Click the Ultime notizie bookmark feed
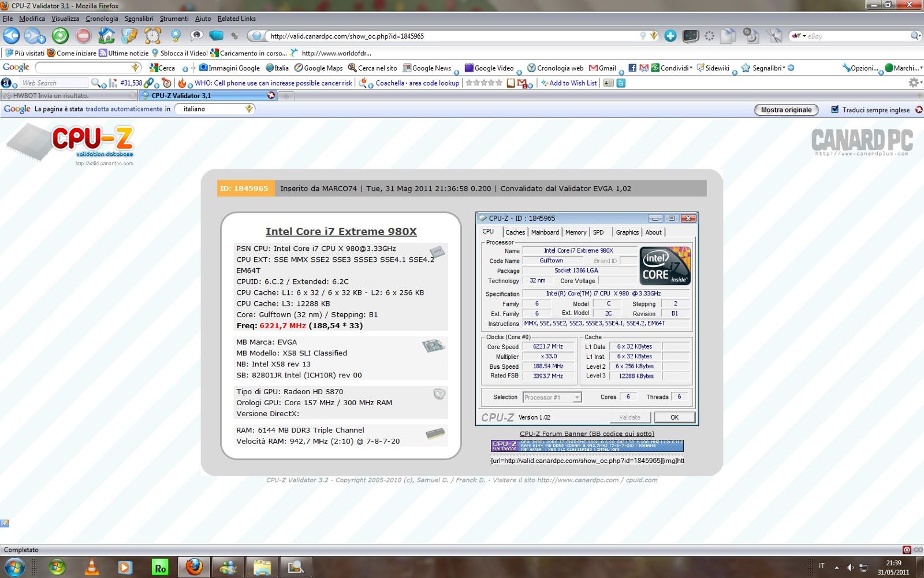Screen dimensions: 924x578 pos(124,53)
